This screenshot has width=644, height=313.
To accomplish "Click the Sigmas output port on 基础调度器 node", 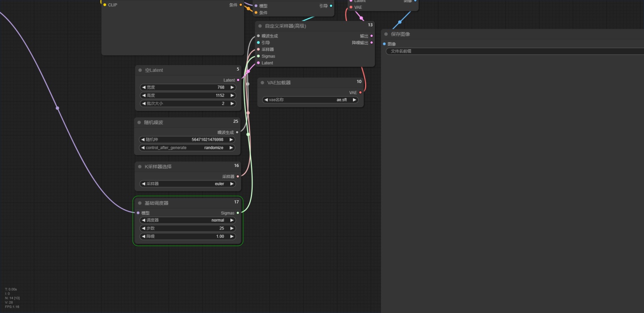I will pos(238,213).
